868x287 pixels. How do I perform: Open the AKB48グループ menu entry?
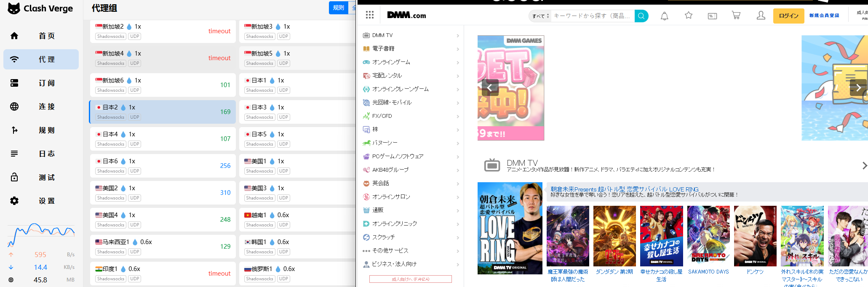(x=411, y=170)
